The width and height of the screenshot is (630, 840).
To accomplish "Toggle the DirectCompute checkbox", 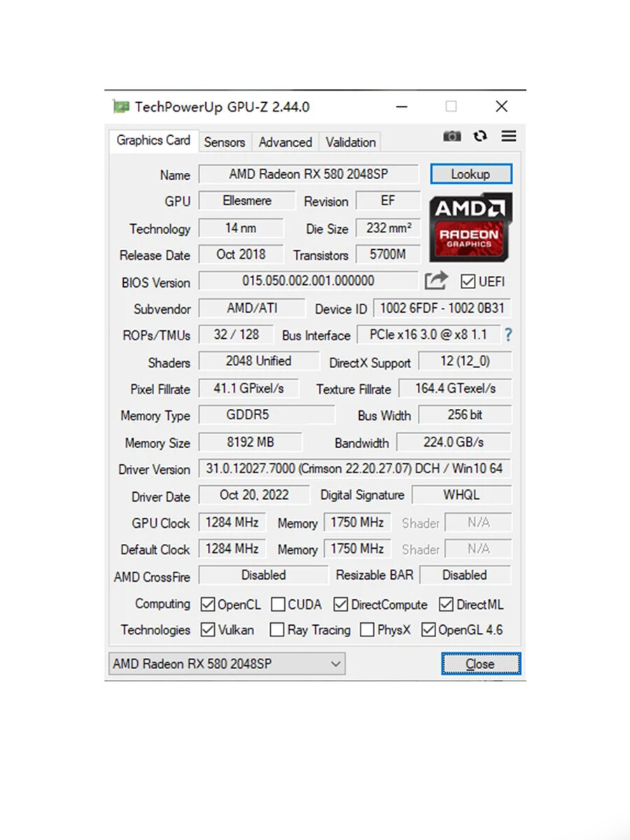I will (341, 604).
